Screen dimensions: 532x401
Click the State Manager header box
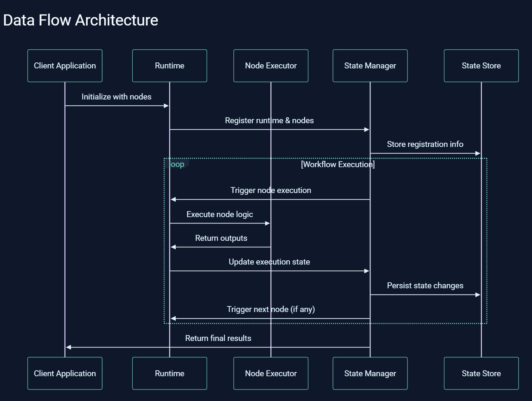[370, 66]
